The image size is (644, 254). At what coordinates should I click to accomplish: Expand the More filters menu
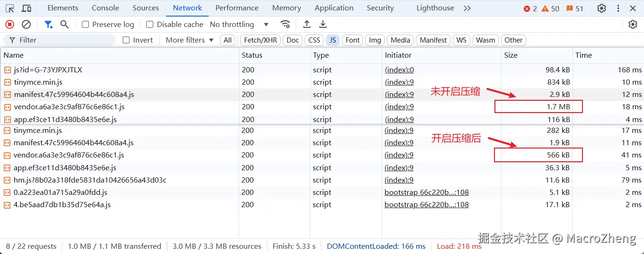(189, 40)
